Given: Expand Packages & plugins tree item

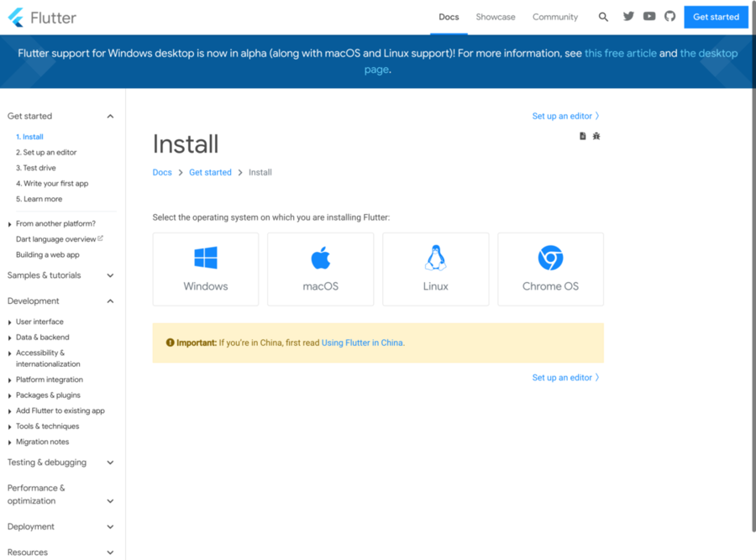Looking at the screenshot, I should [9, 395].
